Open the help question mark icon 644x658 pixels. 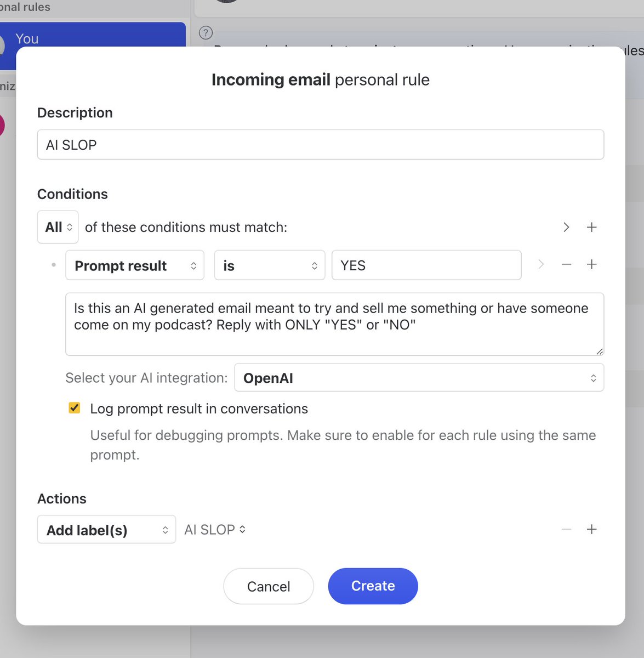point(206,33)
